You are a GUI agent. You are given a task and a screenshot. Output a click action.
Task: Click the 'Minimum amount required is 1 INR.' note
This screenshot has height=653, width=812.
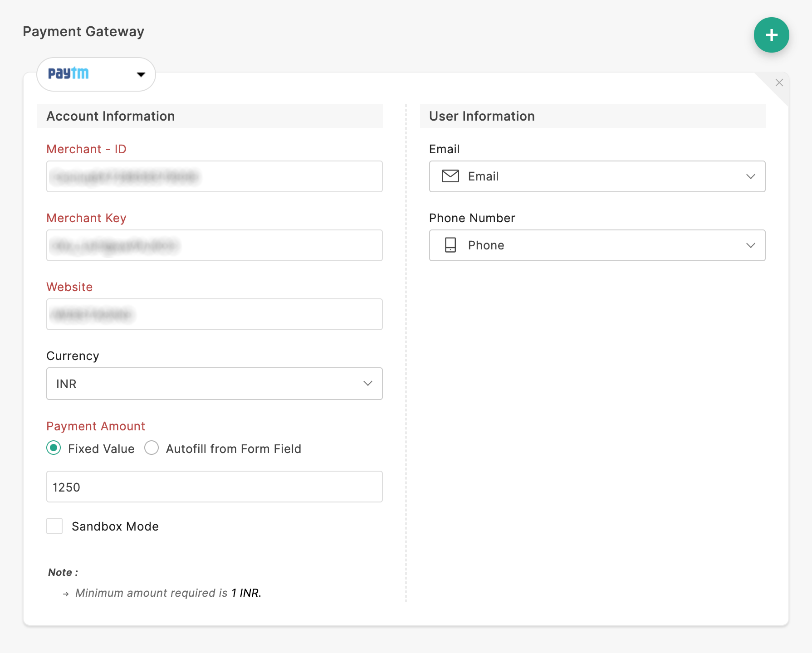pos(168,593)
